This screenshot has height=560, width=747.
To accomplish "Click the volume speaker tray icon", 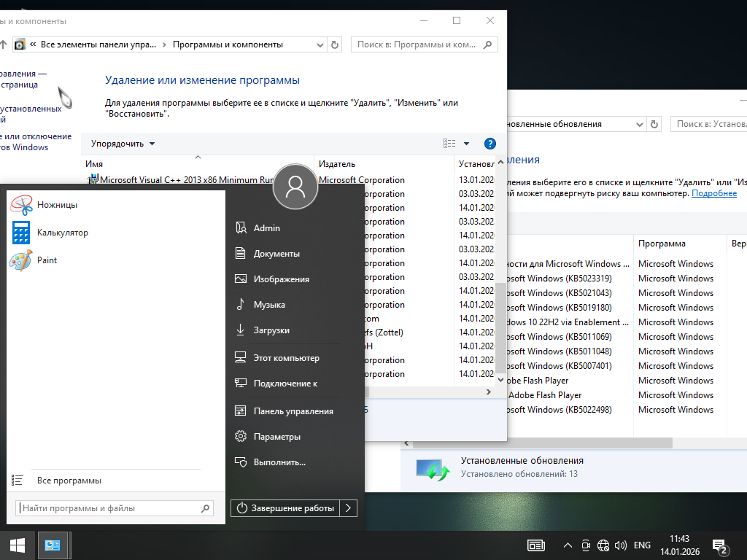I will click(621, 545).
